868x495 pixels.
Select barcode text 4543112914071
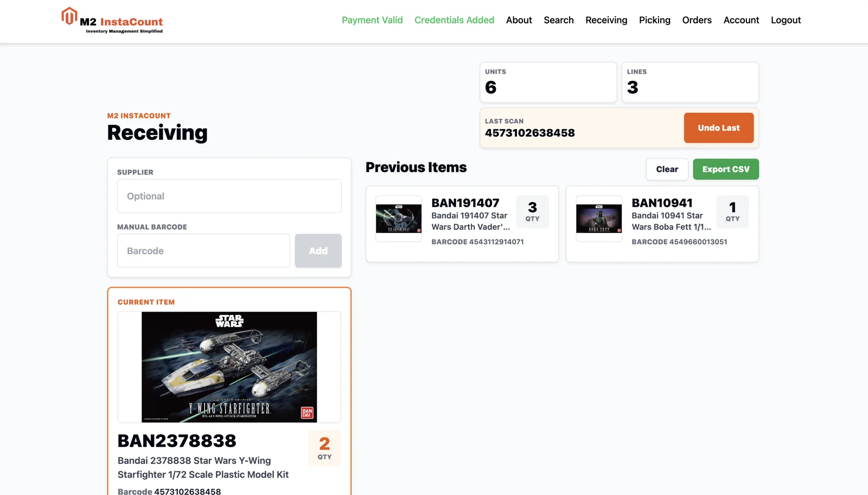pyautogui.click(x=496, y=242)
